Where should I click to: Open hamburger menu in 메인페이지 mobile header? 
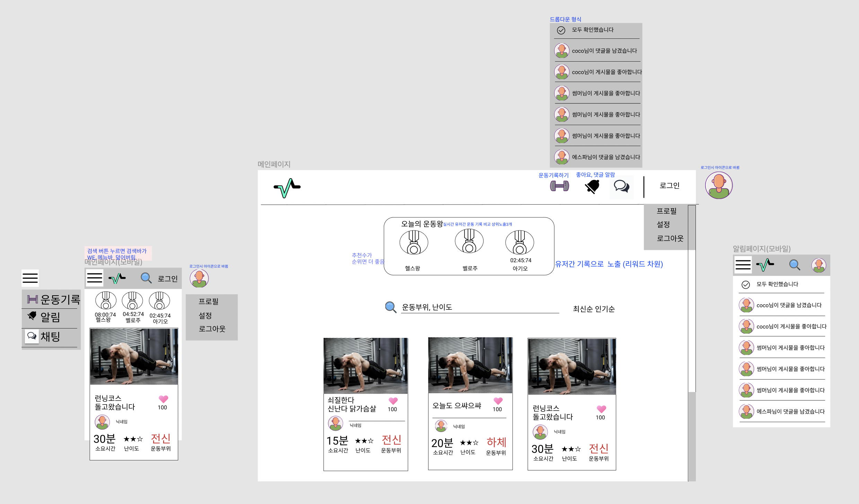[95, 278]
